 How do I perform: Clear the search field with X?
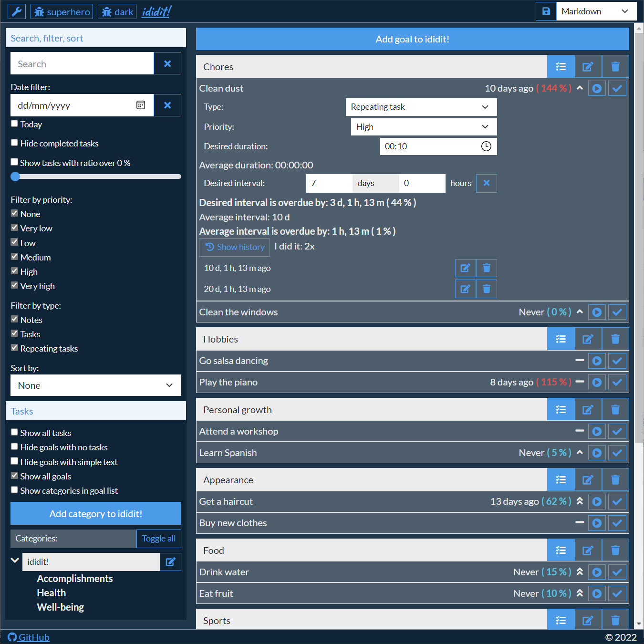[167, 63]
